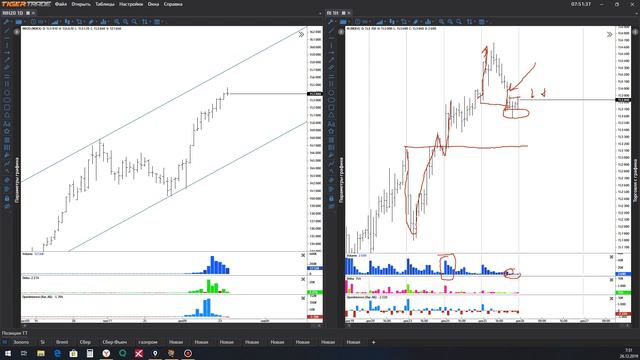Viewport: 640px width, 360px height.
Task: Close the left chart's Volume indicator panel
Action: click(303, 255)
